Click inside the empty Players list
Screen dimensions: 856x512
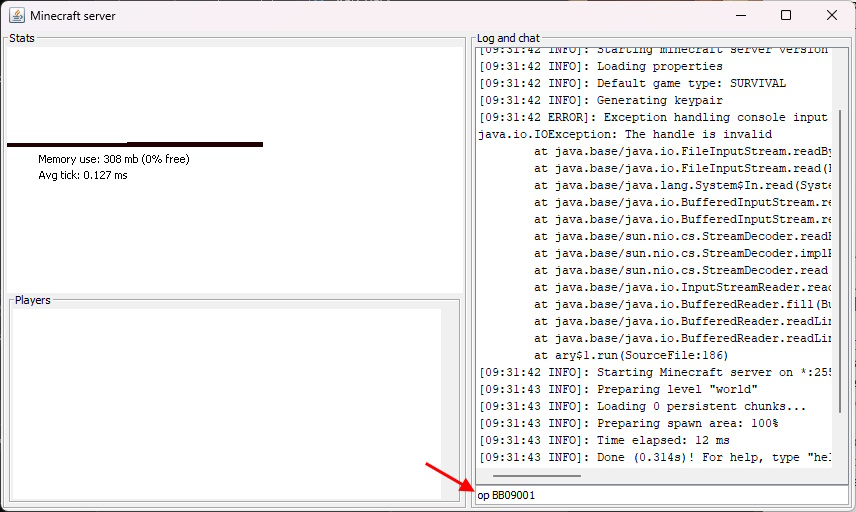pyautogui.click(x=227, y=400)
